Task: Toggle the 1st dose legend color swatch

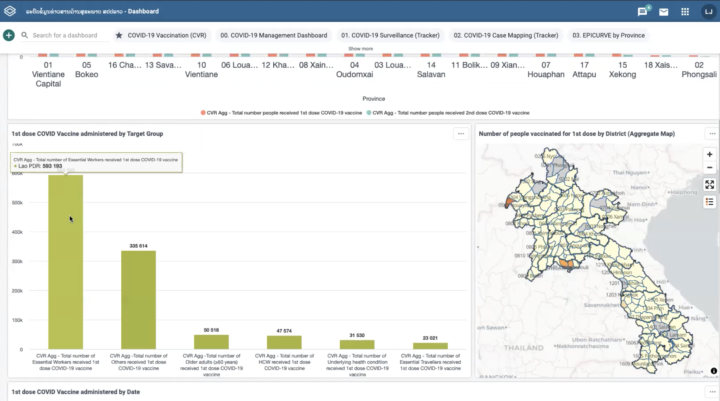Action: (203, 113)
